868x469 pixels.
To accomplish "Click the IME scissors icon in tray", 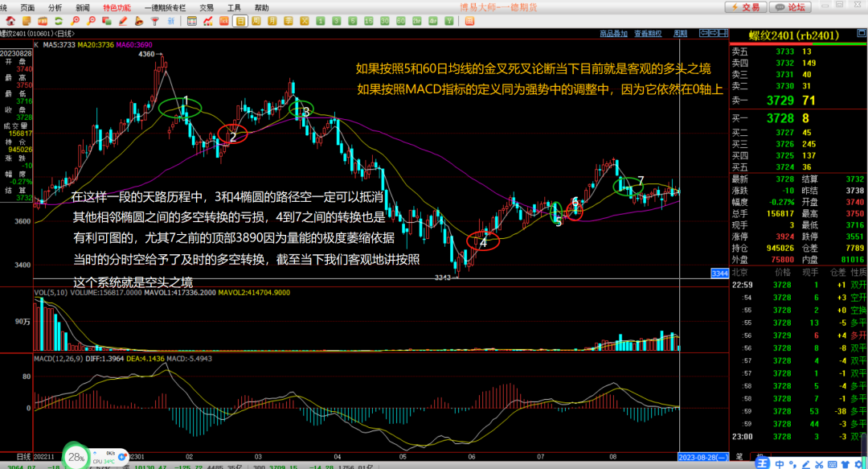I will pyautogui.click(x=819, y=464).
